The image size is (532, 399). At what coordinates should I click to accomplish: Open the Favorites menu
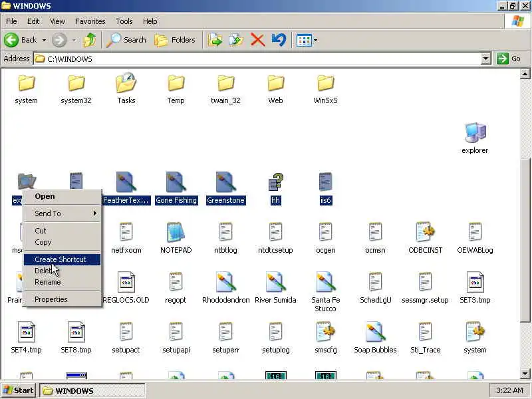tap(90, 21)
